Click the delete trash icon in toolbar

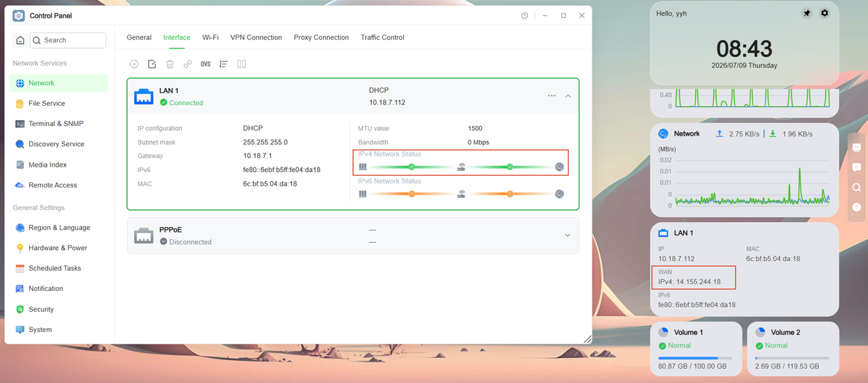pos(170,64)
